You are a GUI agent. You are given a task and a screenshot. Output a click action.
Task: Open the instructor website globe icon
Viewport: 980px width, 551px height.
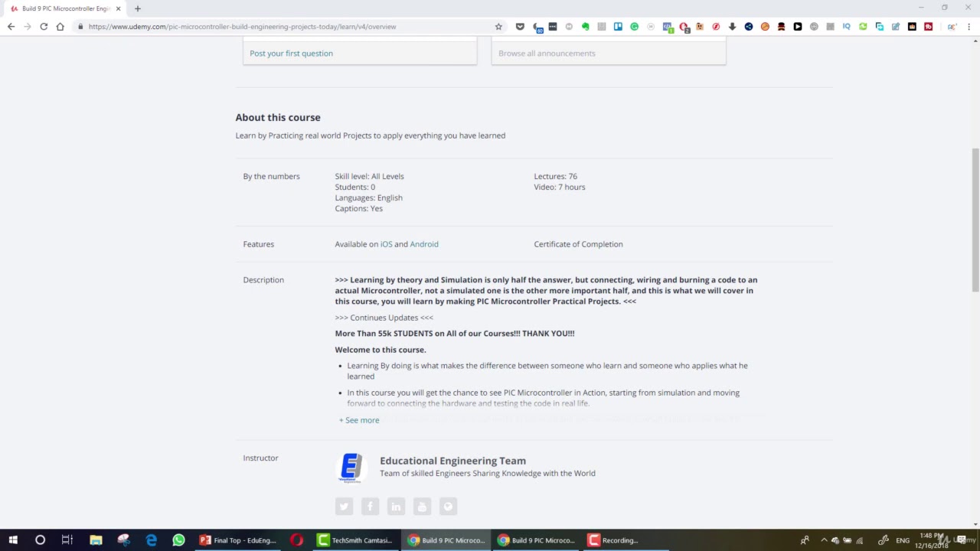448,506
